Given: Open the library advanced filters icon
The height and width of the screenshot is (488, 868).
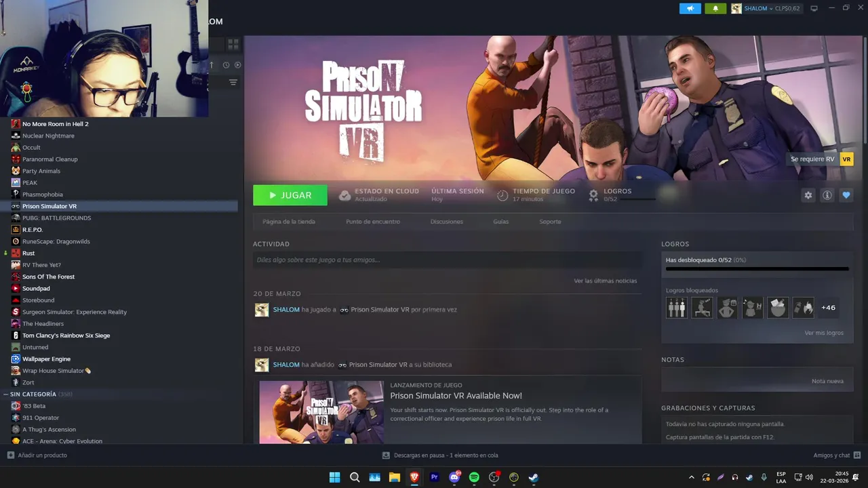Looking at the screenshot, I should coord(233,83).
